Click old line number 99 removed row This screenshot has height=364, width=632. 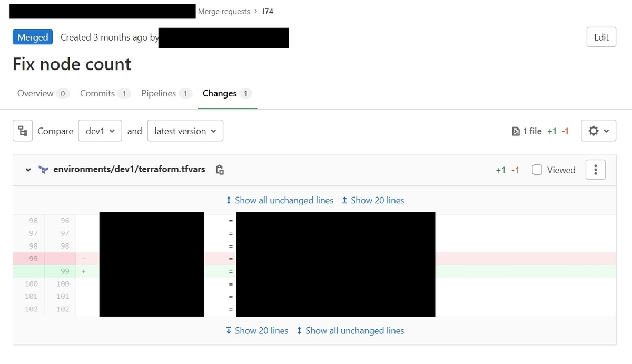33,259
